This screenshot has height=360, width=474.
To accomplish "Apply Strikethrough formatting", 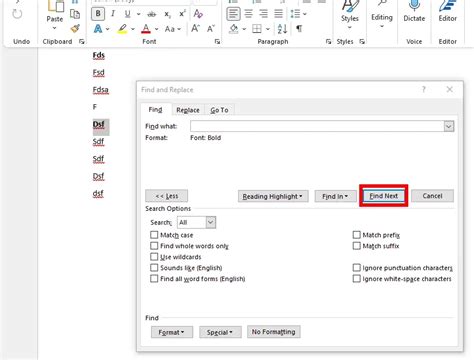I will (152, 14).
